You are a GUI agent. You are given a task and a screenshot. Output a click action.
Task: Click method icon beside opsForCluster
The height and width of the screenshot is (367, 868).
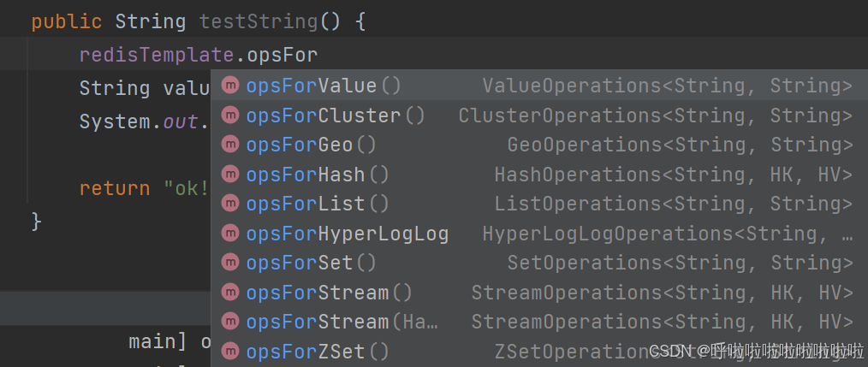click(x=229, y=115)
